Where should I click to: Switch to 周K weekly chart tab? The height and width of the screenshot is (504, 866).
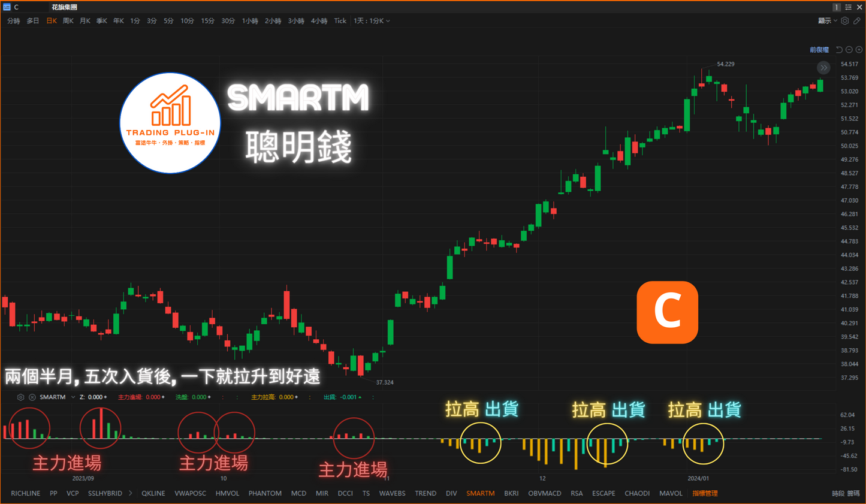68,21
